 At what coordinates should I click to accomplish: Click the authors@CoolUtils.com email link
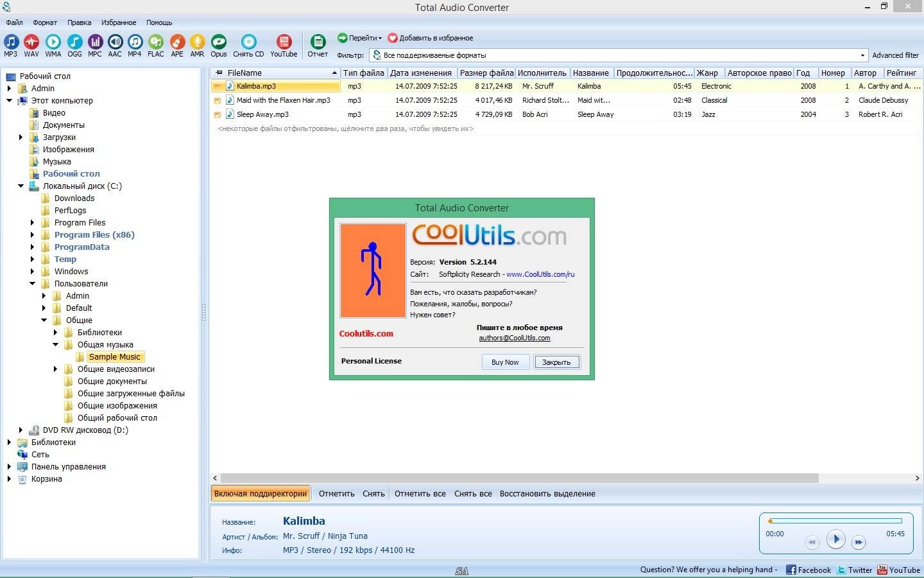(515, 338)
